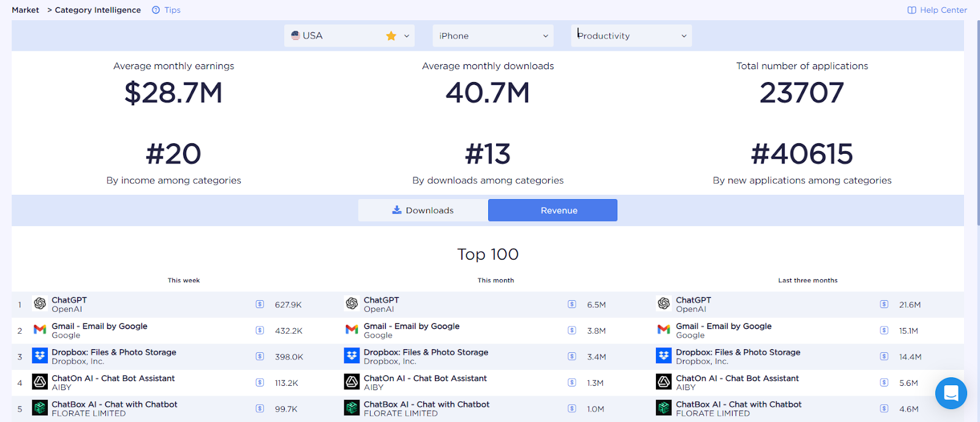Click Dropbox icon in This month column
The image size is (980, 422).
coord(352,356)
